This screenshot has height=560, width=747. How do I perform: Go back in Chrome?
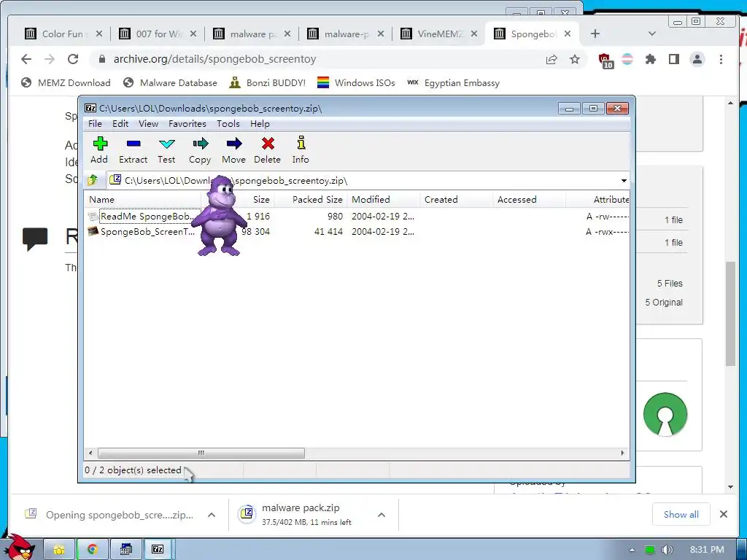(26, 59)
